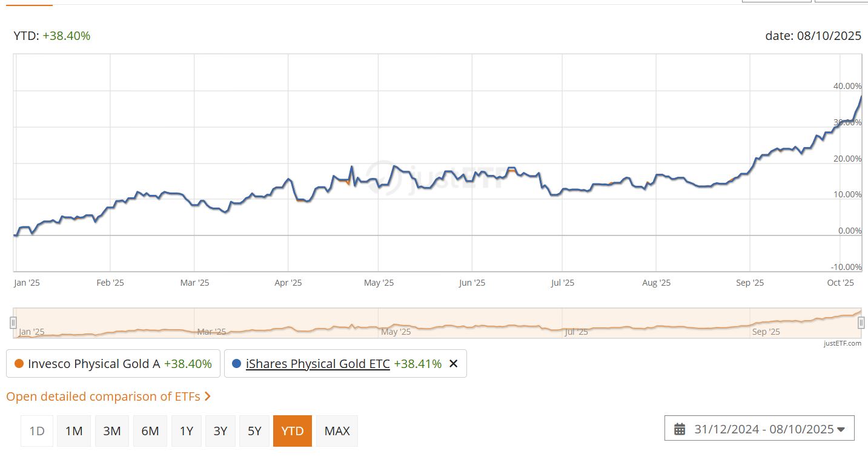This screenshot has width=868, height=457.
Task: Open detailed comparison of ETFs
Action: 103,396
